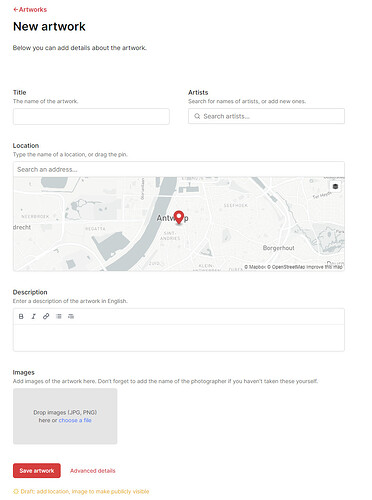Screen dimensions: 372x500
Task: Click the Title input field
Action: pyautogui.click(x=91, y=116)
